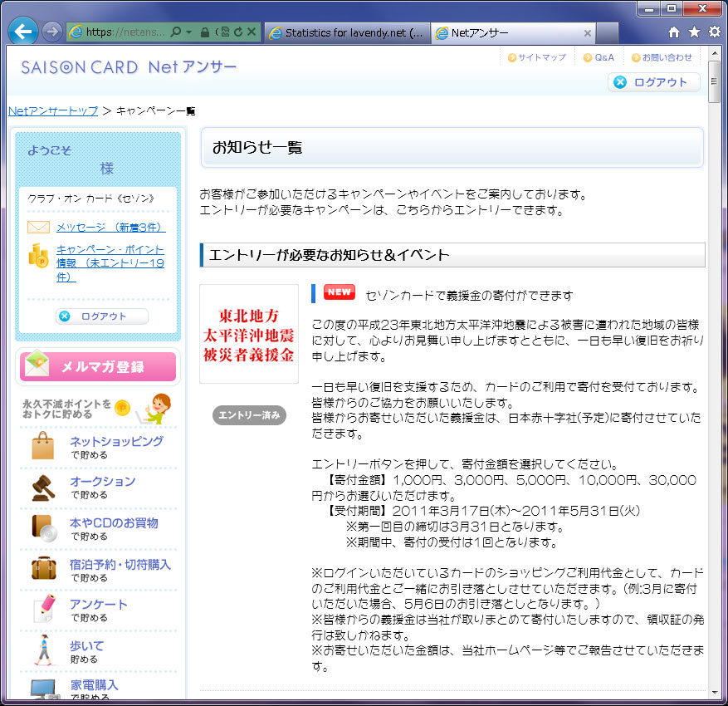Image resolution: width=728 pixels, height=706 pixels.
Task: Open 宿泊予約・切符購入 link
Action: 120,564
